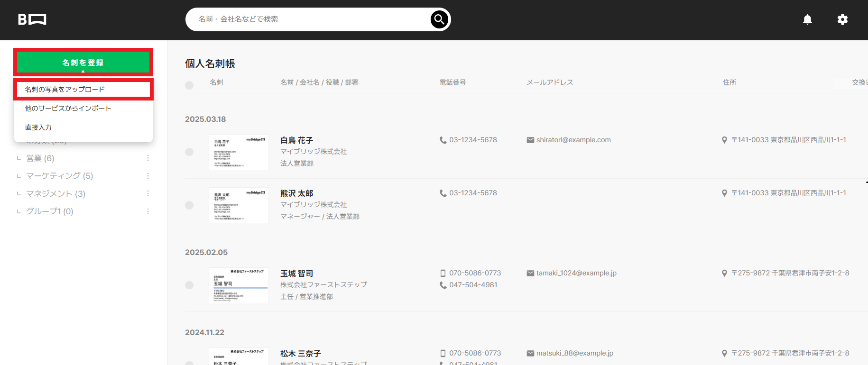Open more options for マーケティング group
The height and width of the screenshot is (365, 868).
148,176
